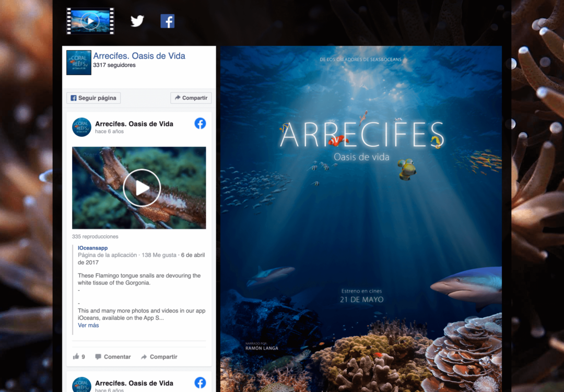Image resolution: width=564 pixels, height=392 pixels.
Task: Click Compartir below the first post
Action: pos(159,357)
